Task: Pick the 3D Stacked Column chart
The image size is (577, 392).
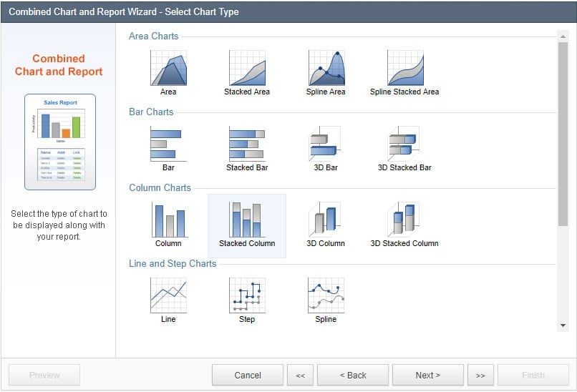Action: click(x=404, y=220)
